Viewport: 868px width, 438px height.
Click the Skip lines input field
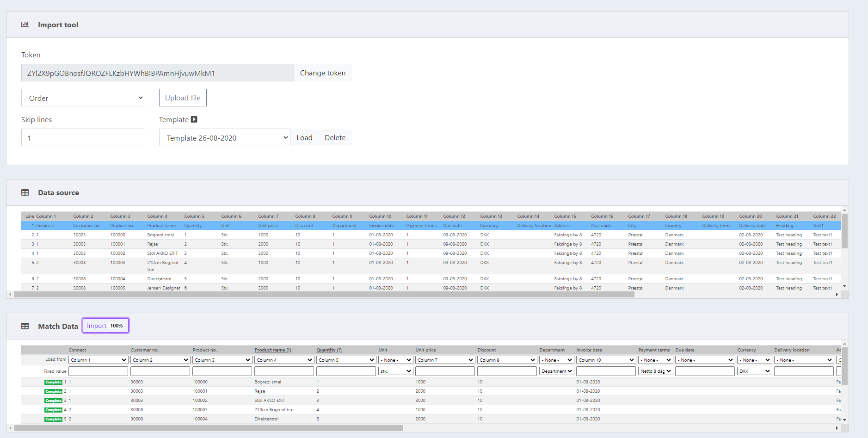pyautogui.click(x=83, y=137)
